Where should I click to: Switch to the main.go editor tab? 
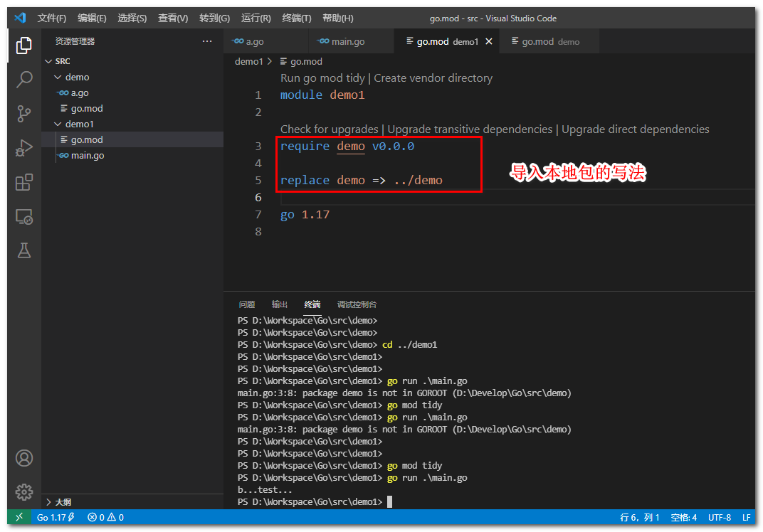coord(351,42)
